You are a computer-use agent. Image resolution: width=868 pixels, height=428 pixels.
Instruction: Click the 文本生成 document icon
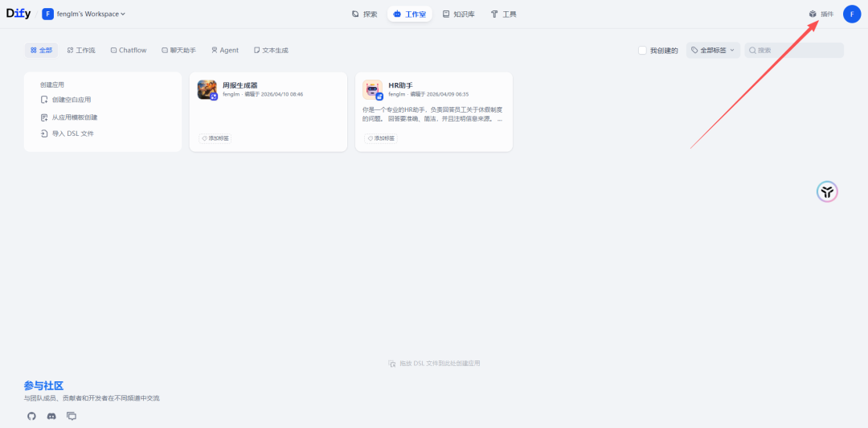(257, 50)
